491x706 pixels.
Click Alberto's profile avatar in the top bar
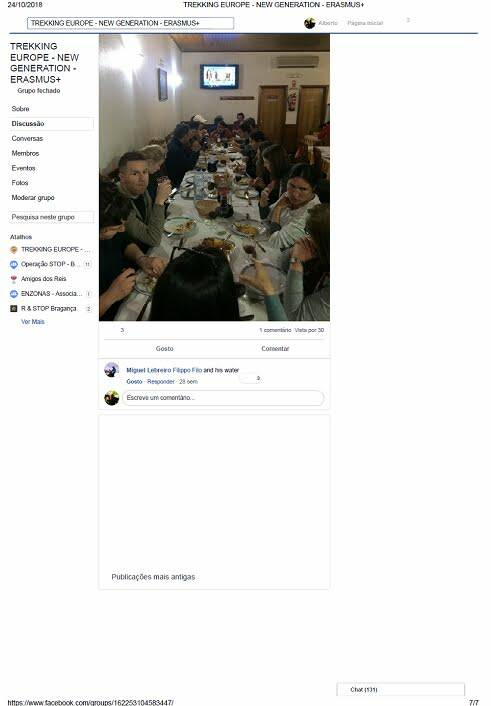point(309,23)
